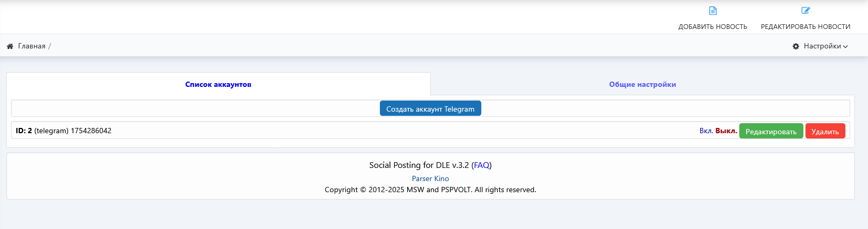Toggle account off with Выкл.

(x=726, y=131)
